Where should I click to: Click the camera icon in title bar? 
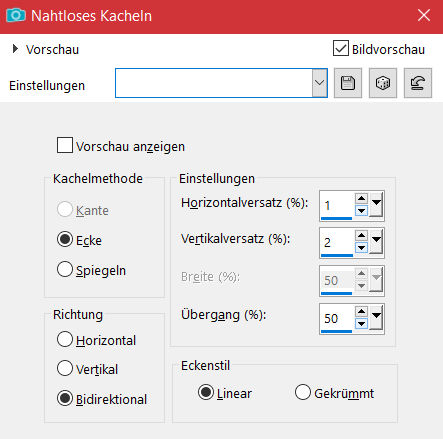point(16,15)
